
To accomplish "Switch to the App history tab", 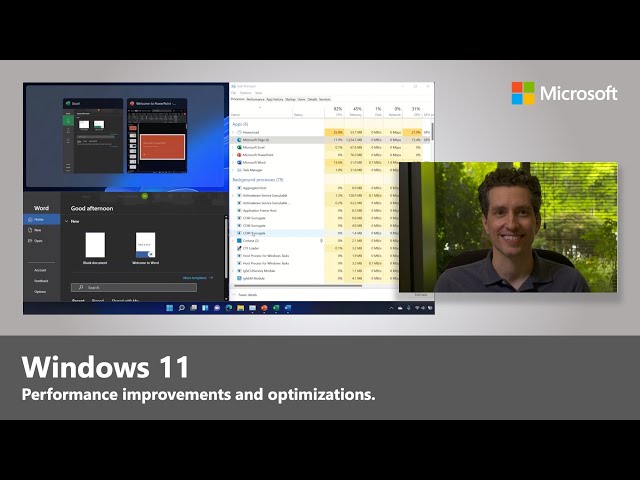I will tap(275, 100).
